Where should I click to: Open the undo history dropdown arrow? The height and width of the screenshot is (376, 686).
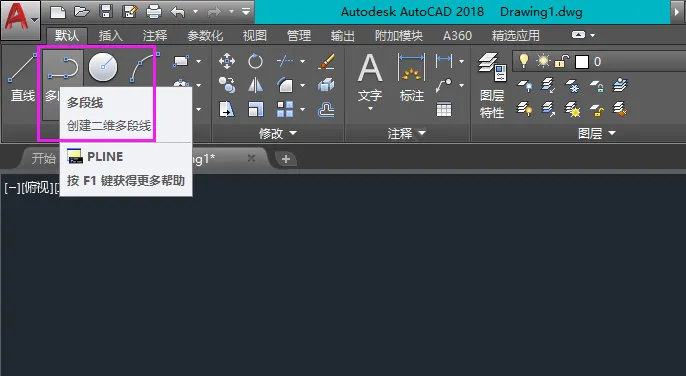click(x=196, y=12)
